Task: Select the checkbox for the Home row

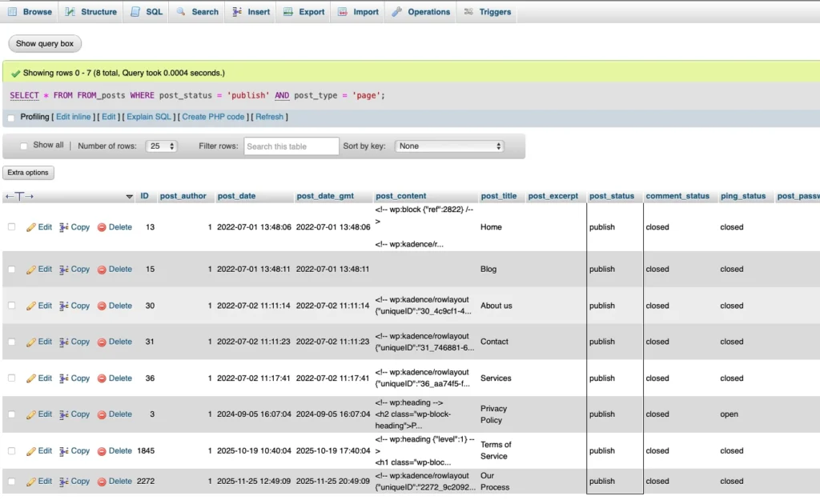Action: (x=11, y=227)
